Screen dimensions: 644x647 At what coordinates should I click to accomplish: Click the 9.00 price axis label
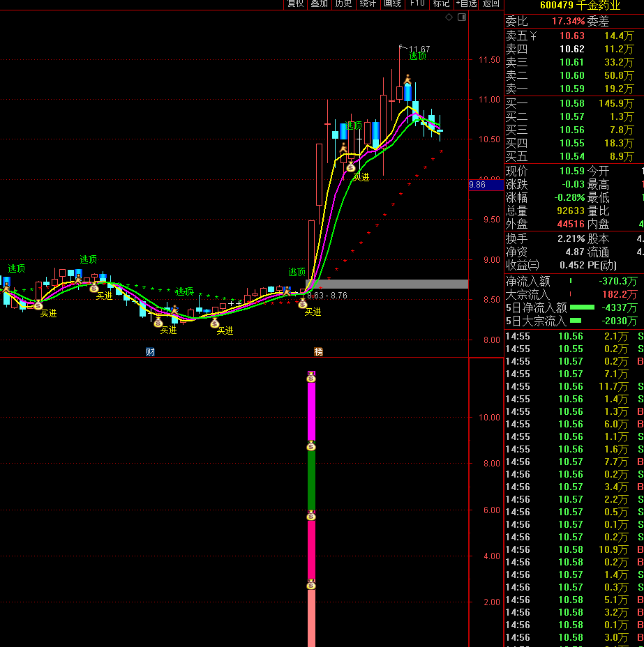[492, 260]
